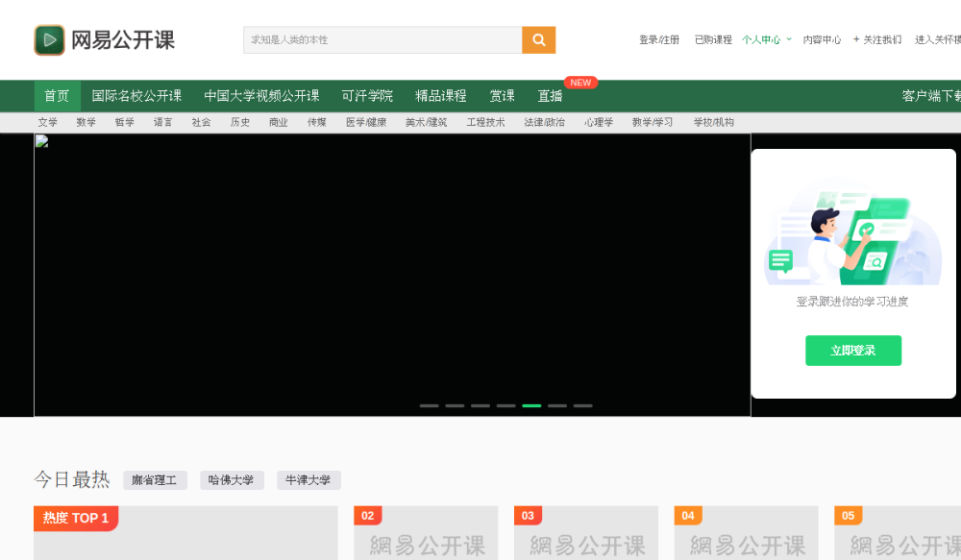Click the login illustration image
961x560 pixels.
click(x=852, y=232)
